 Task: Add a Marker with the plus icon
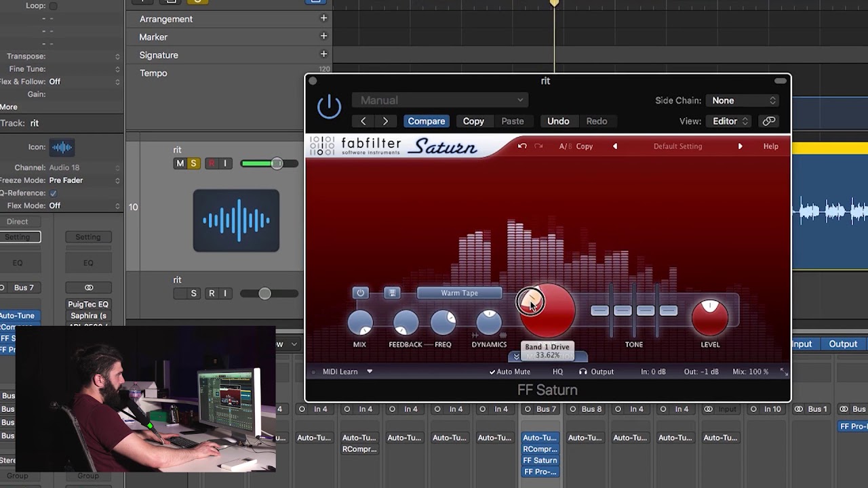pos(323,36)
